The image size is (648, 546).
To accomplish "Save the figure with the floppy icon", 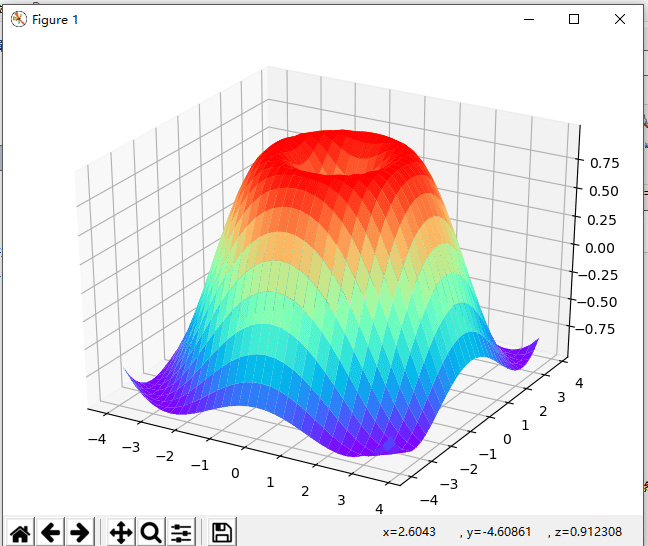I will click(222, 532).
